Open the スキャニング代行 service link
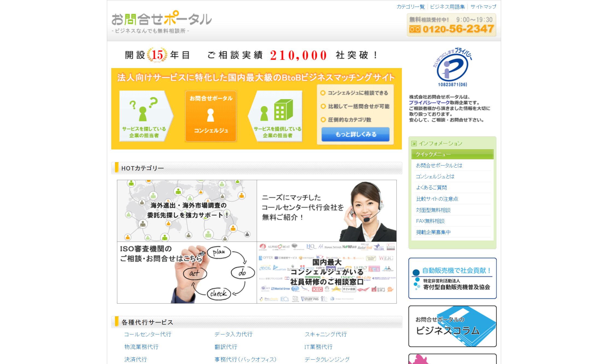Image resolution: width=608 pixels, height=364 pixels. (326, 334)
